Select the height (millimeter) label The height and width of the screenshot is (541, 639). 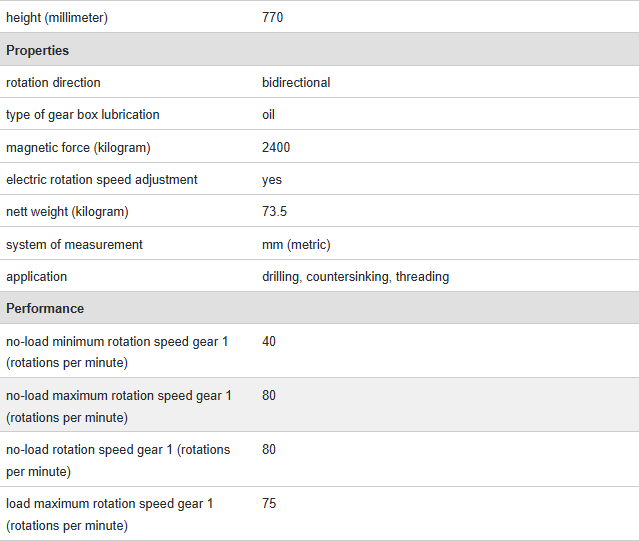point(57,17)
